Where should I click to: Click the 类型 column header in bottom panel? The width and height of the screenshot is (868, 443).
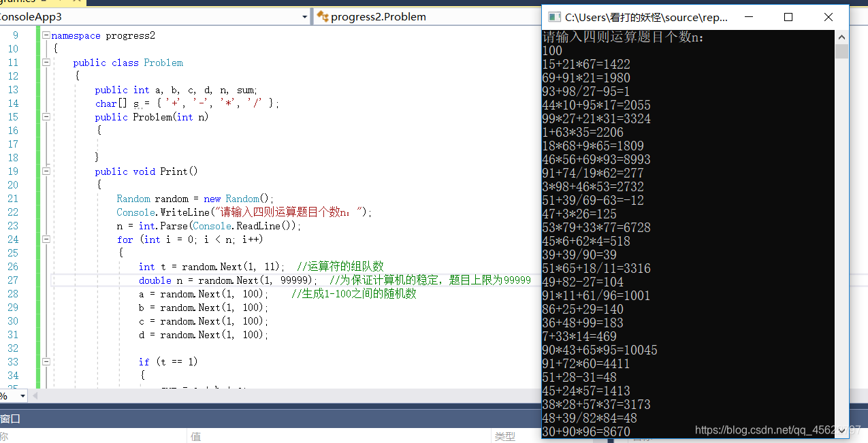[504, 436]
